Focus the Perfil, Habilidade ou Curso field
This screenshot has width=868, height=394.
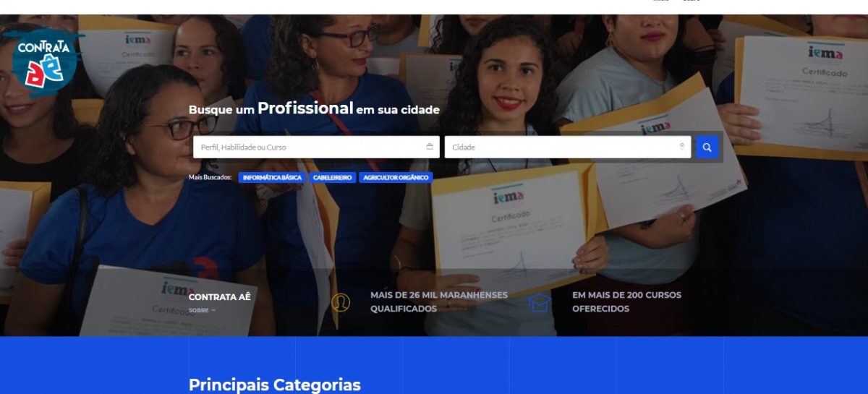(316, 147)
